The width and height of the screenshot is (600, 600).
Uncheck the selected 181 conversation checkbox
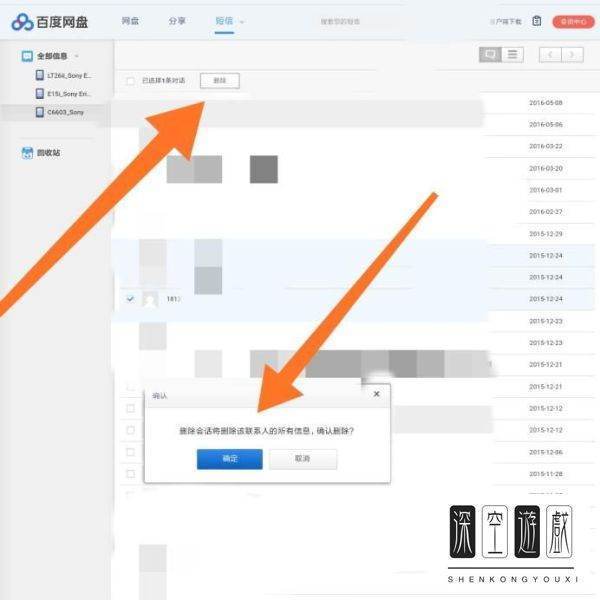pos(130,299)
